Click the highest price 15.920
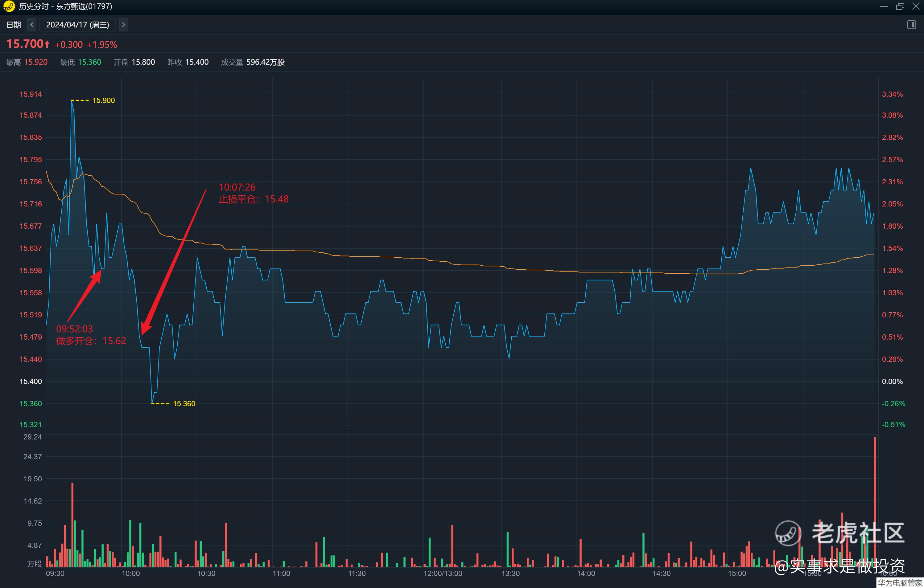 point(36,62)
